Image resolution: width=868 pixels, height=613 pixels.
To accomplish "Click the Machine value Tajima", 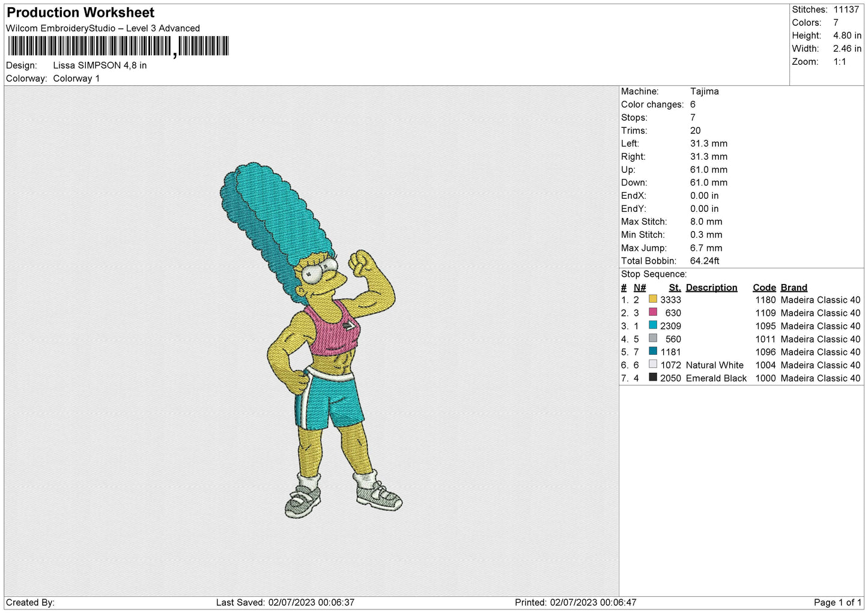I will pyautogui.click(x=704, y=91).
